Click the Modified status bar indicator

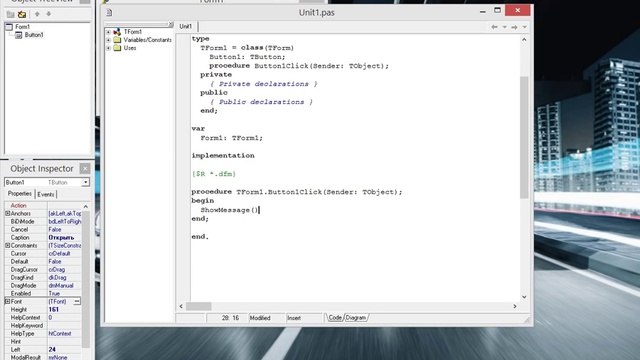(260, 318)
